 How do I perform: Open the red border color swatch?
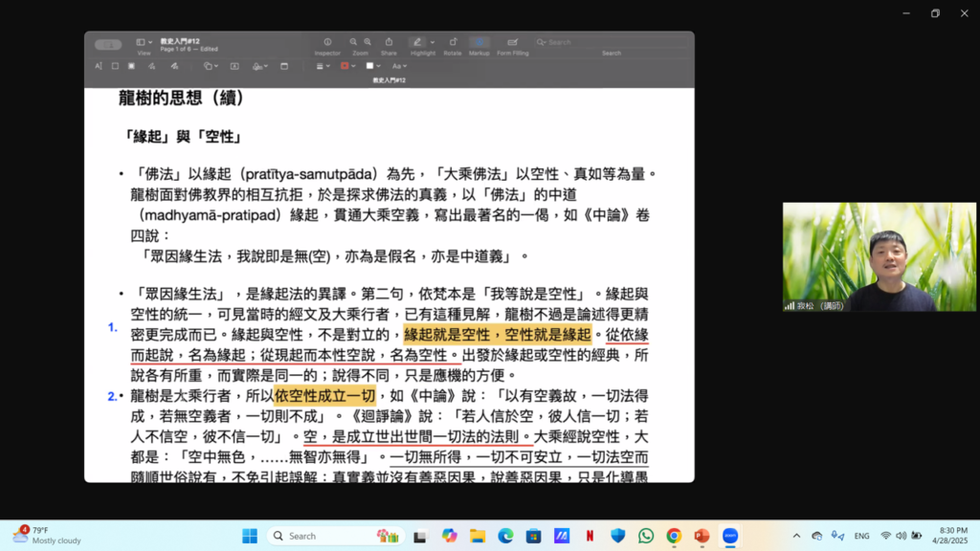(x=345, y=66)
